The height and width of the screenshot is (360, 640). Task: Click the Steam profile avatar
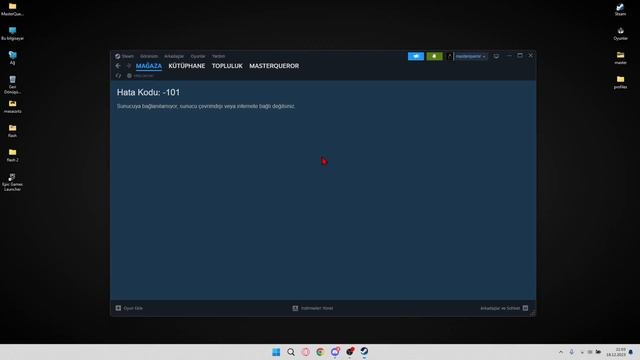(450, 56)
